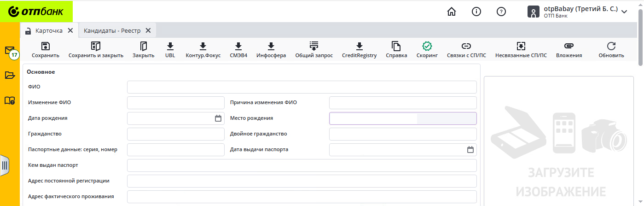Screen dimensions: 644x206
Task: Open the folder icon in left sidebar
Action: click(x=10, y=75)
